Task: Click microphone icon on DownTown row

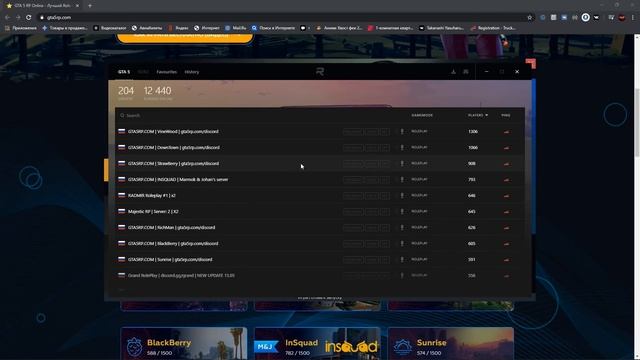Action: point(402,147)
